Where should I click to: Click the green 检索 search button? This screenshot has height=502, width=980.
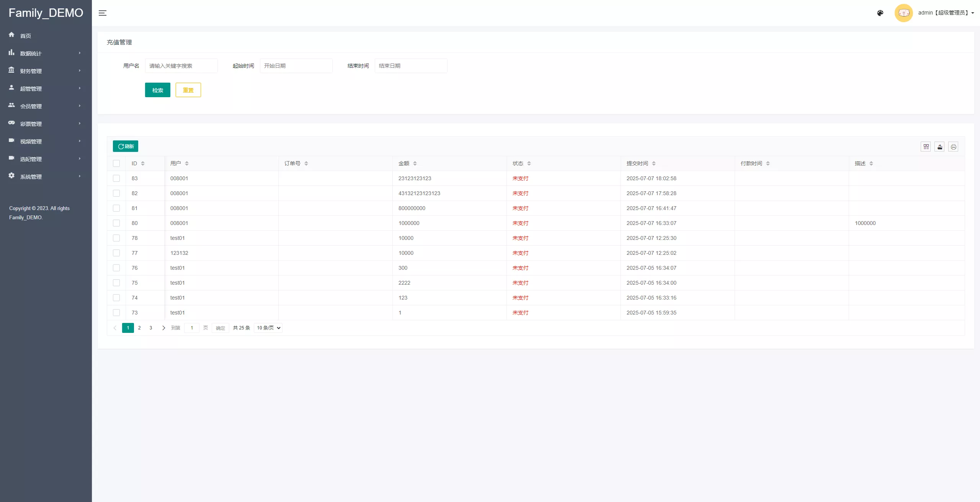[x=157, y=90]
